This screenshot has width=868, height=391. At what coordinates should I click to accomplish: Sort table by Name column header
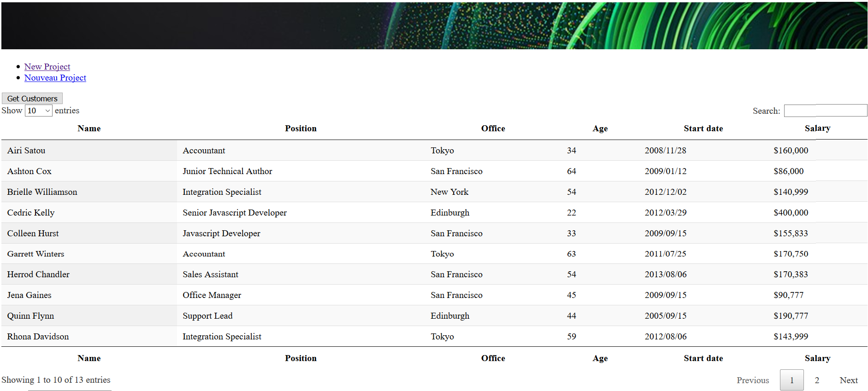[x=89, y=128]
